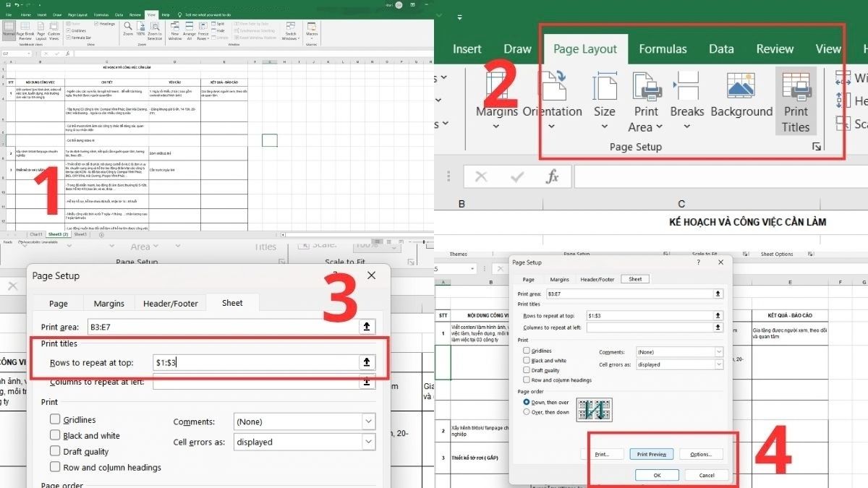Image resolution: width=868 pixels, height=488 pixels.
Task: Open Page Break Preview view
Action: coord(25,29)
